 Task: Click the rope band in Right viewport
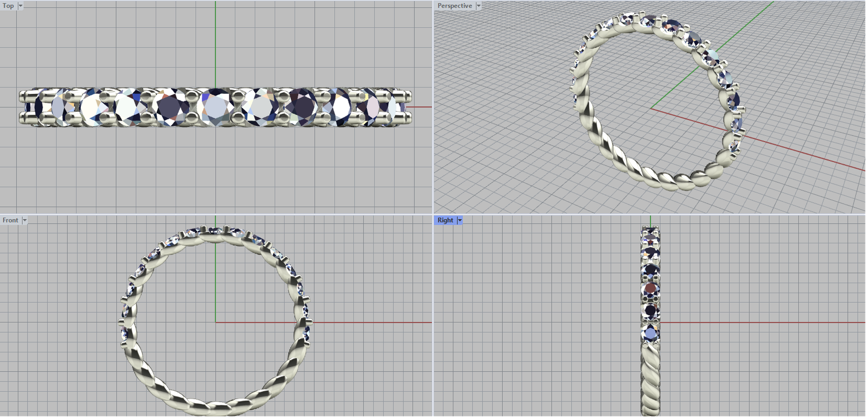tap(650, 380)
